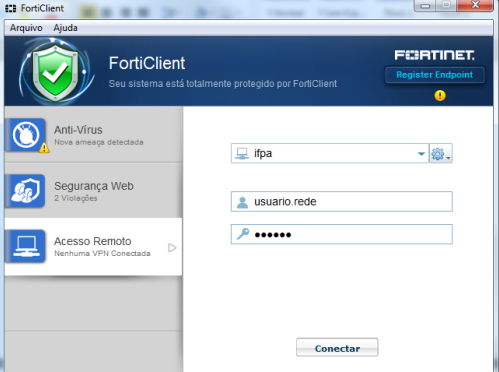Click the user icon in username field
The image size is (499, 372).
click(x=242, y=202)
